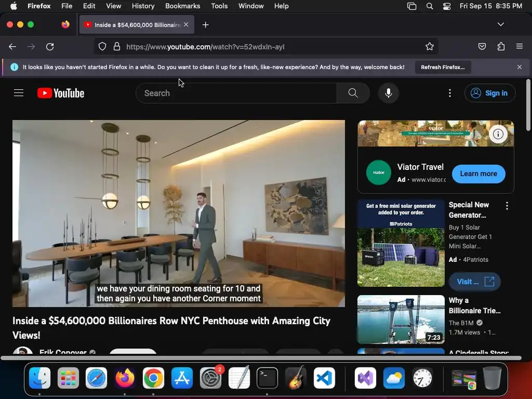The width and height of the screenshot is (532, 399).
Task: Click the Firefox app menu in menu bar
Action: point(39,6)
